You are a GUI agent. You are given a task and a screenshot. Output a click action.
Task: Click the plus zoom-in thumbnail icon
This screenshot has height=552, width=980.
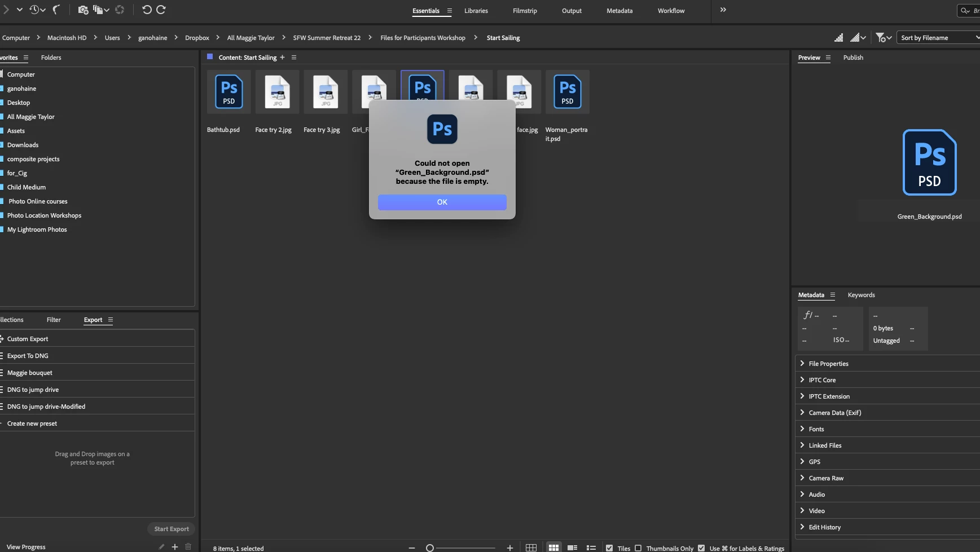click(510, 548)
